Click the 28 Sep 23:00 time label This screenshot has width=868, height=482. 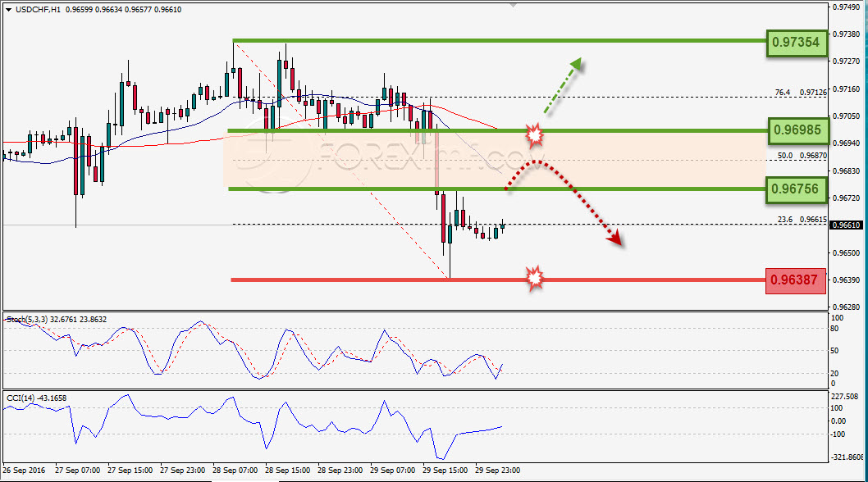click(340, 471)
